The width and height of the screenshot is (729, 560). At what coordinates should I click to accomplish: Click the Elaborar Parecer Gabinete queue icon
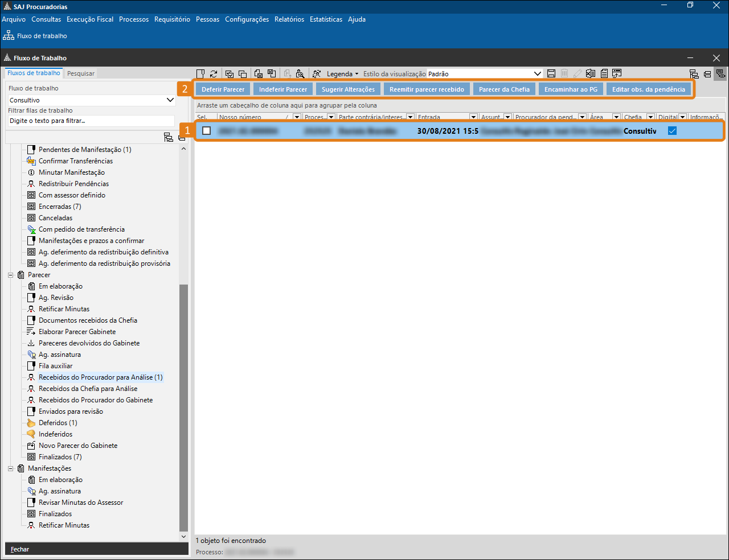[31, 332]
